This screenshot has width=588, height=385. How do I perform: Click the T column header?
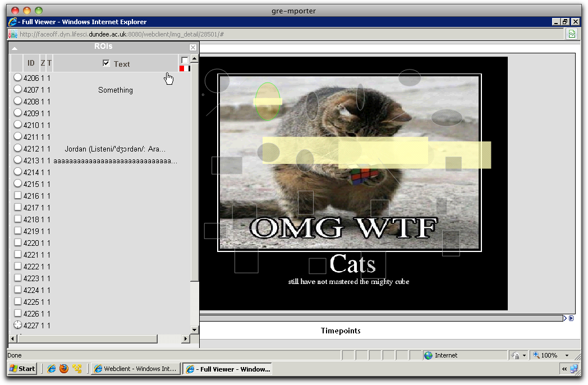49,63
